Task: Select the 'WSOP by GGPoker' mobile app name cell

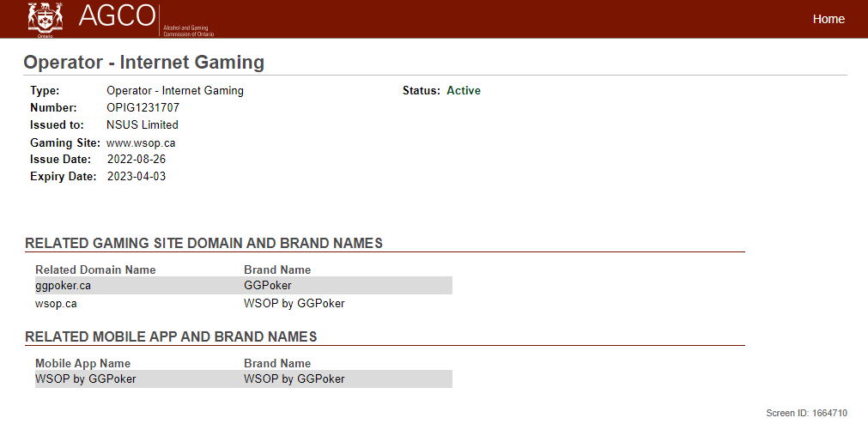Action: pyautogui.click(x=85, y=379)
